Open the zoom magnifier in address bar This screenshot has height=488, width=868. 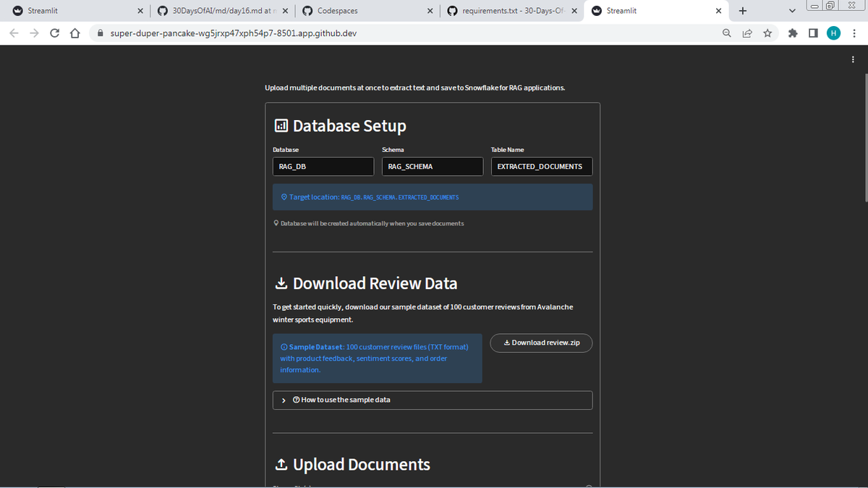(726, 33)
